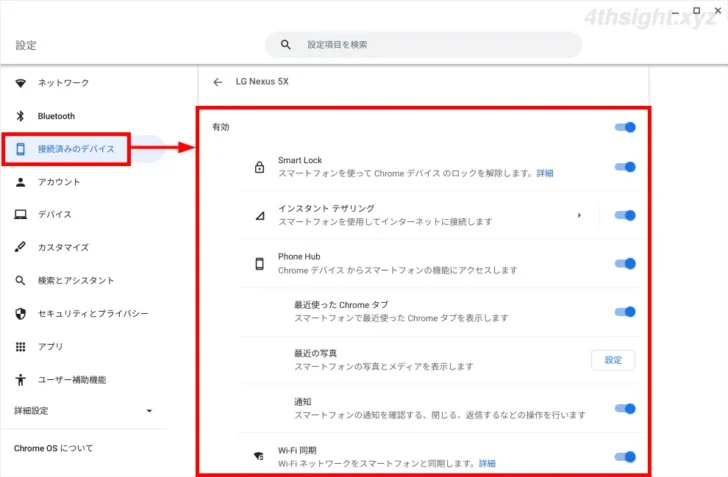Maximize the settings window
728x477 pixels.
pos(696,10)
